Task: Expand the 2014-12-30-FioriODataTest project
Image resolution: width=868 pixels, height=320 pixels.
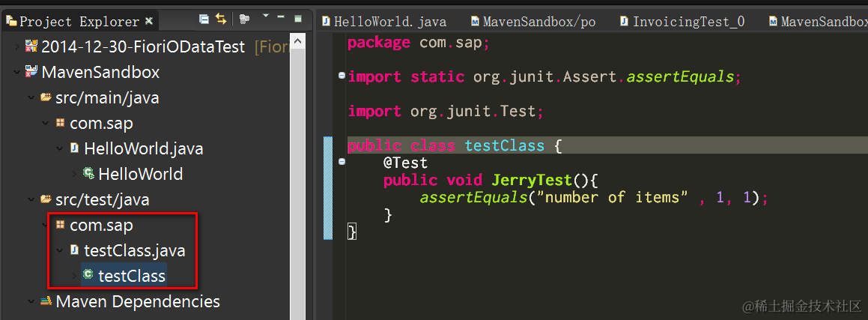Action: click(16, 47)
